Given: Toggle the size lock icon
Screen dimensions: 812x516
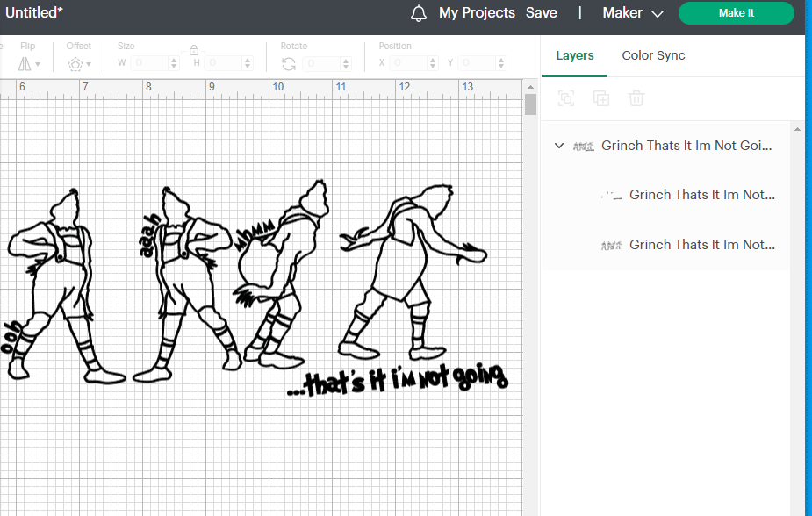Looking at the screenshot, I should point(194,50).
